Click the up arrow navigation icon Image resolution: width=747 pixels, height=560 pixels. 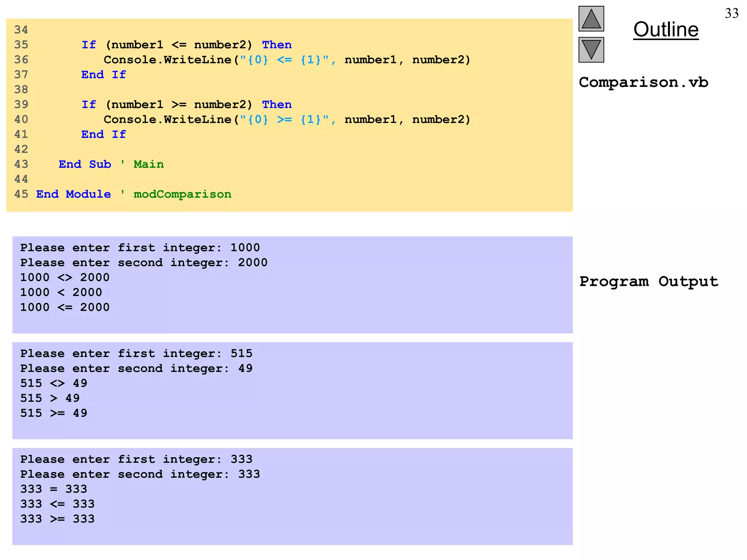[591, 19]
